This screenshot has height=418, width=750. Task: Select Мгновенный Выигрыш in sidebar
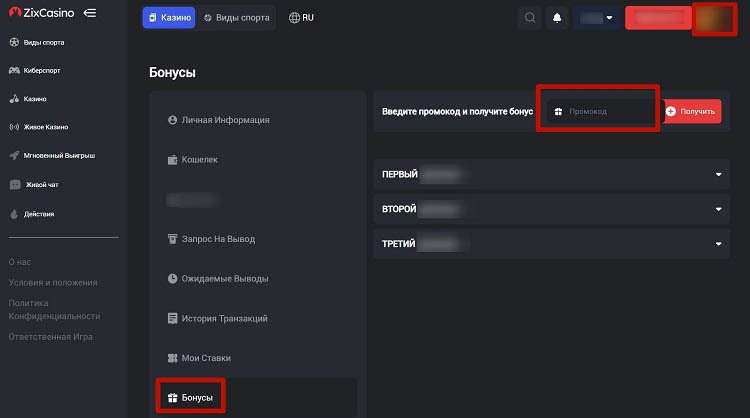pyautogui.click(x=51, y=156)
